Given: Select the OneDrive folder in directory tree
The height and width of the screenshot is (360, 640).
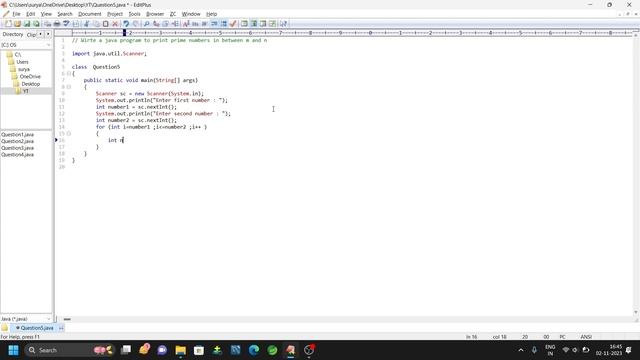Looking at the screenshot, I should coord(30,76).
